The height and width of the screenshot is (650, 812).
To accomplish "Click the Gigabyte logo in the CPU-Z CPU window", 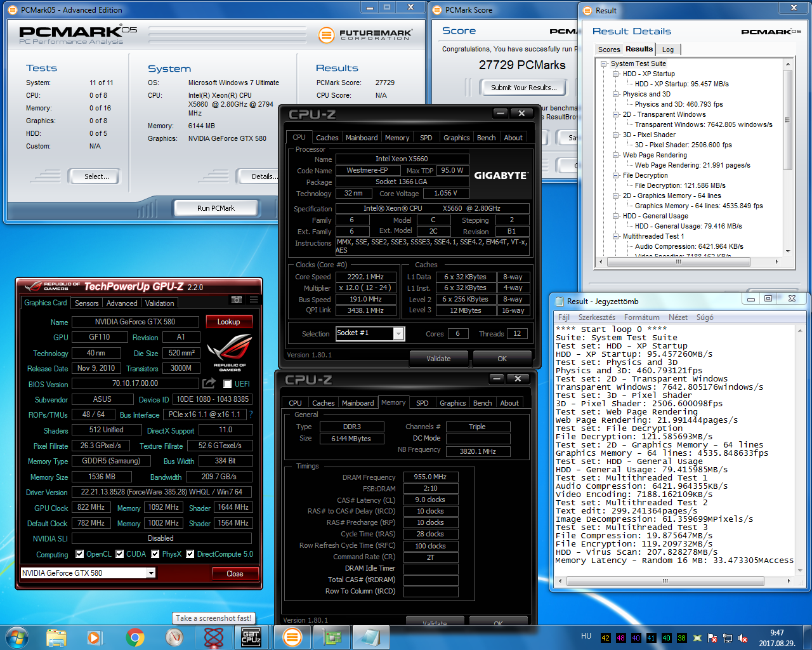I will pyautogui.click(x=501, y=175).
